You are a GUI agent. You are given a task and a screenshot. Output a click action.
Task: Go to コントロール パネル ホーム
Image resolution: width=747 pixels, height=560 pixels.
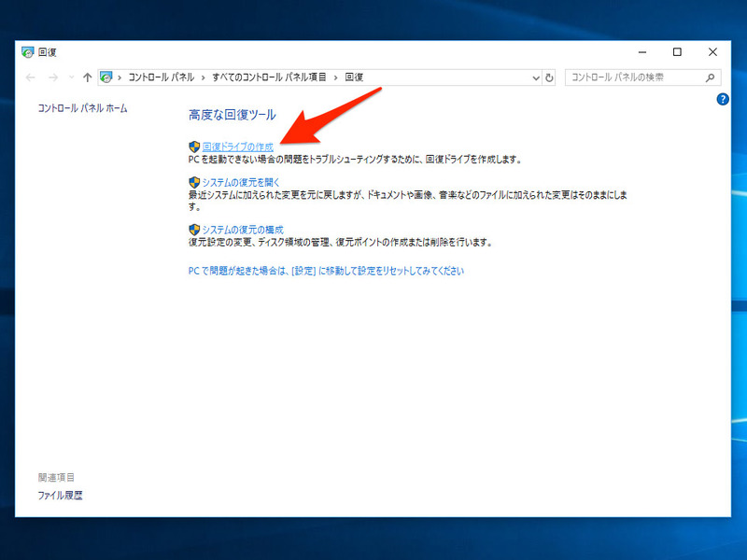(x=82, y=108)
